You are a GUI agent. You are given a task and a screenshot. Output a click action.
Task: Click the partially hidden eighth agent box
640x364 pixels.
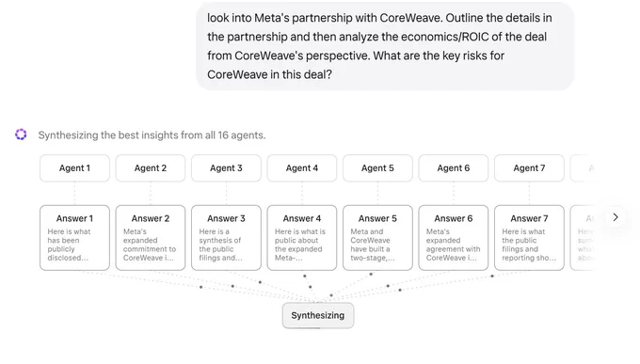click(582, 168)
